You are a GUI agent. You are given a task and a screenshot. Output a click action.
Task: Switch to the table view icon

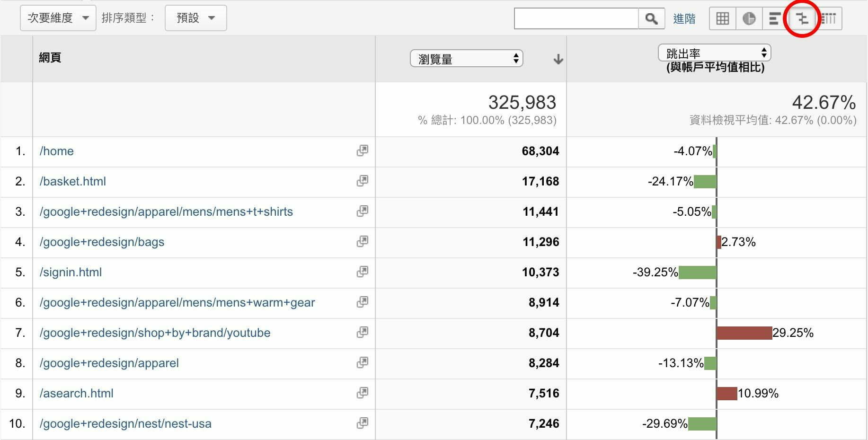722,18
